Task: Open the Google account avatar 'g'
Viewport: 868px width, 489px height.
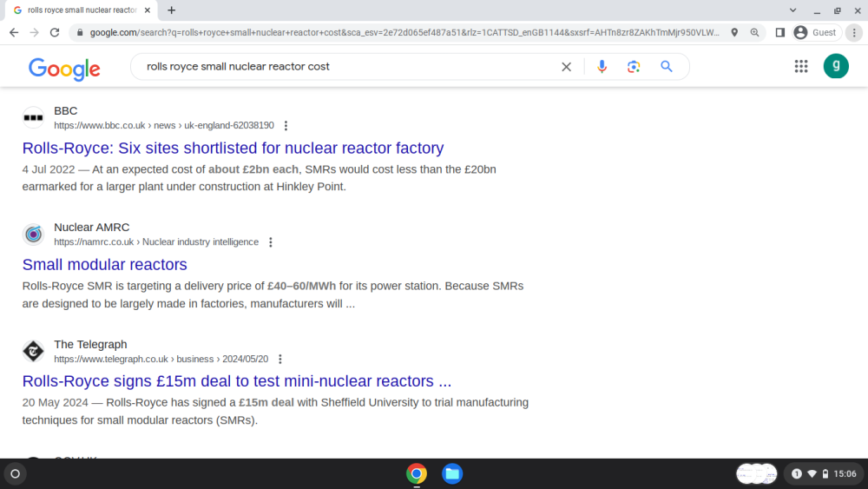Action: [836, 66]
